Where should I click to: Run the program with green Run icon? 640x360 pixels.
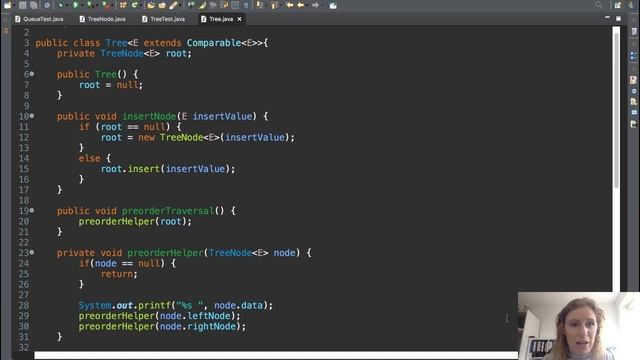[75, 5]
